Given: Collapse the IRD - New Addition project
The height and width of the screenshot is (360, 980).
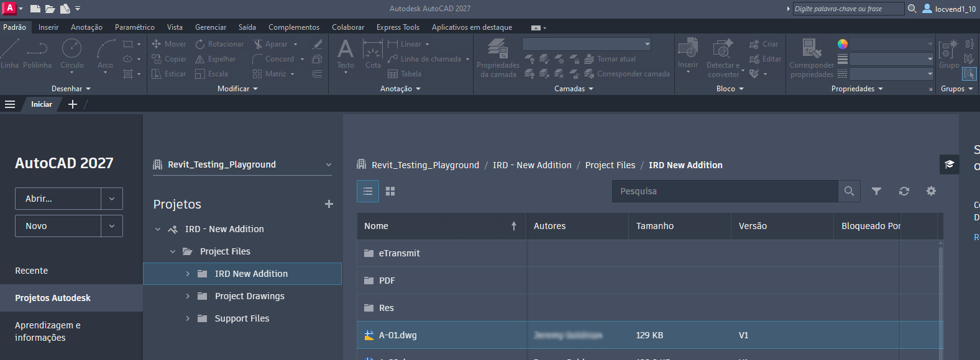Looking at the screenshot, I should click(x=158, y=229).
